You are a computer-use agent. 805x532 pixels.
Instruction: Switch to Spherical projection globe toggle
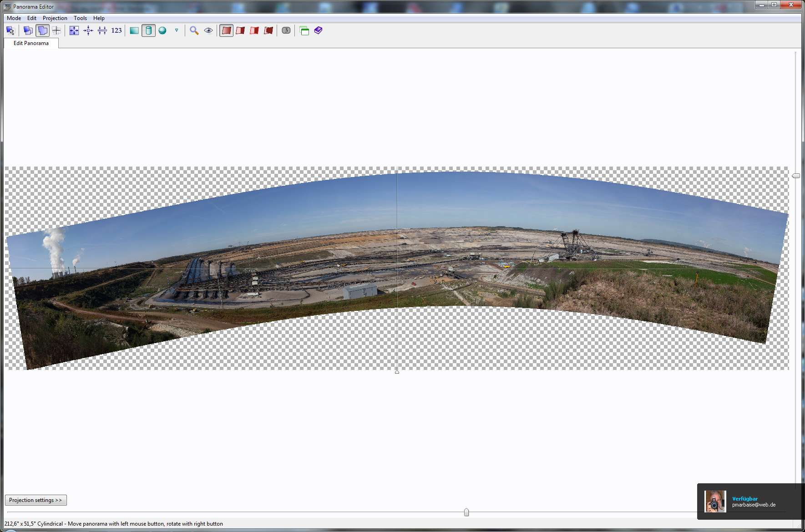click(x=162, y=30)
